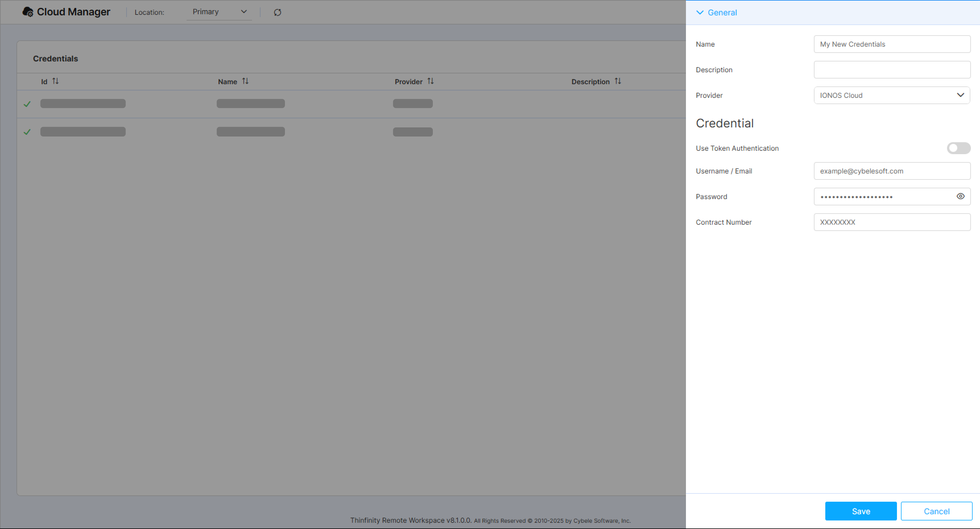Click the green checkmark on the second credential row
The image size is (980, 529).
point(27,132)
